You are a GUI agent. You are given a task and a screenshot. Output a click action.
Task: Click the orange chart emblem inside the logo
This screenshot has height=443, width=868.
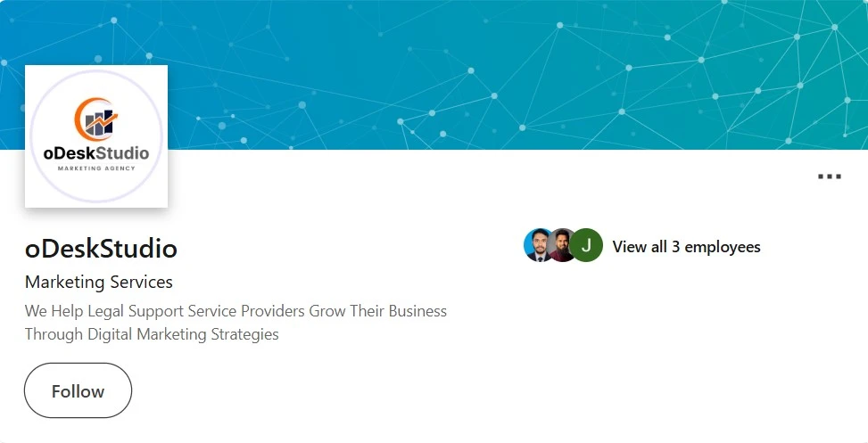95,119
